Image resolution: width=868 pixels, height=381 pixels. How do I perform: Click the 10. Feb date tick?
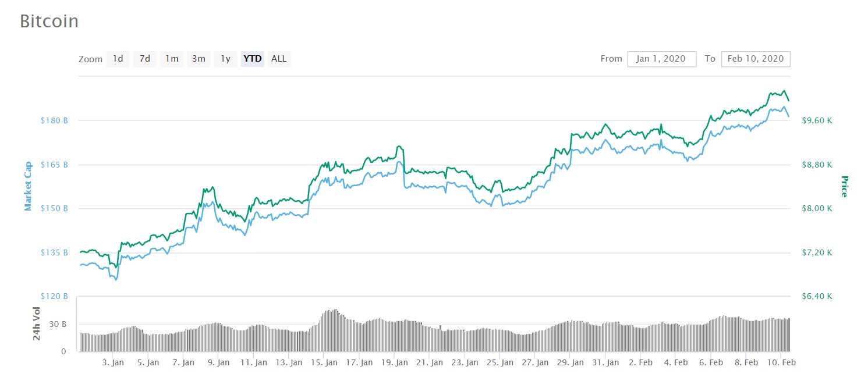click(782, 362)
